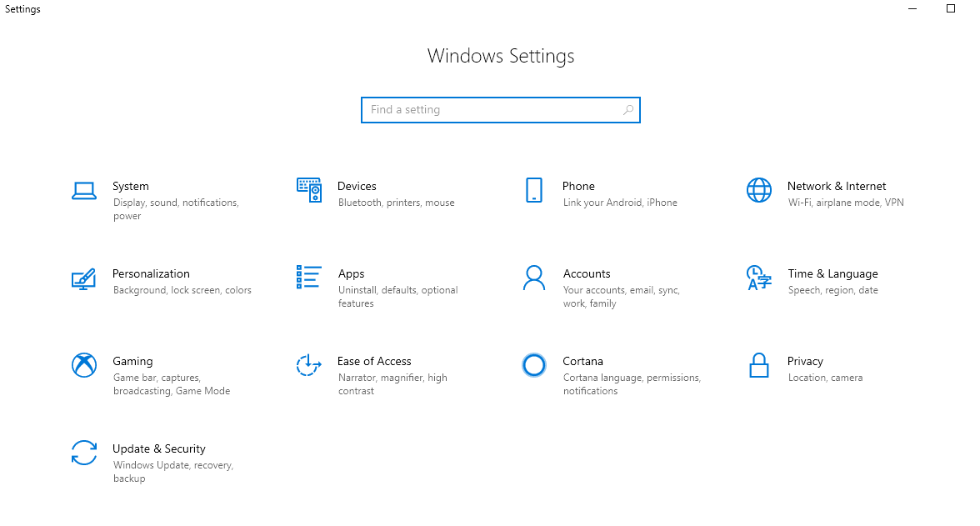Open Time & Language heading
This screenshot has width=980, height=526.
click(x=832, y=274)
